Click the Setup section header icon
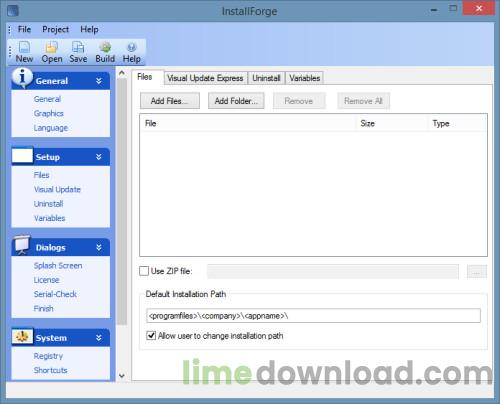 (x=22, y=155)
